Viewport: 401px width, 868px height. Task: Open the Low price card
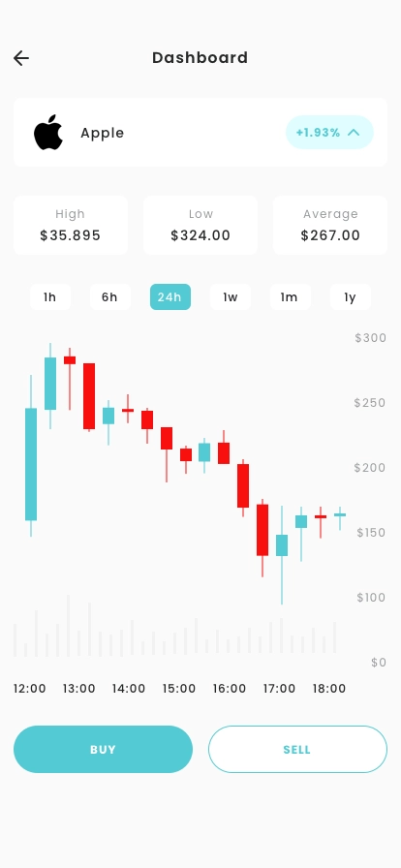click(x=200, y=226)
